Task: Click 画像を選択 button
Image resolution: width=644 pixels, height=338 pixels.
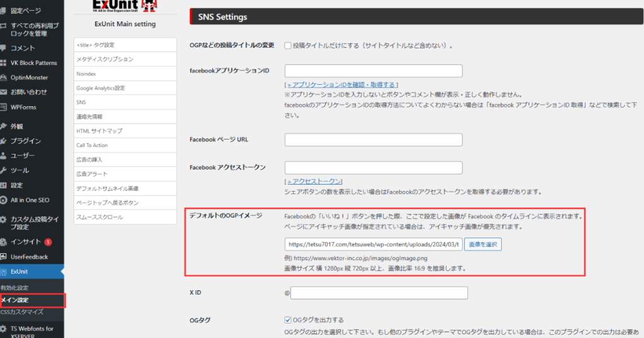Action: coord(482,244)
